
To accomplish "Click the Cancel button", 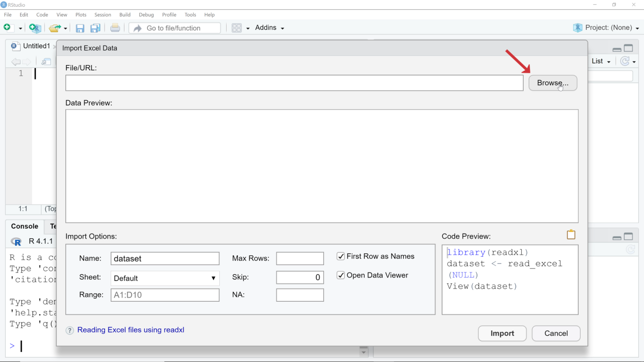I will point(556,334).
